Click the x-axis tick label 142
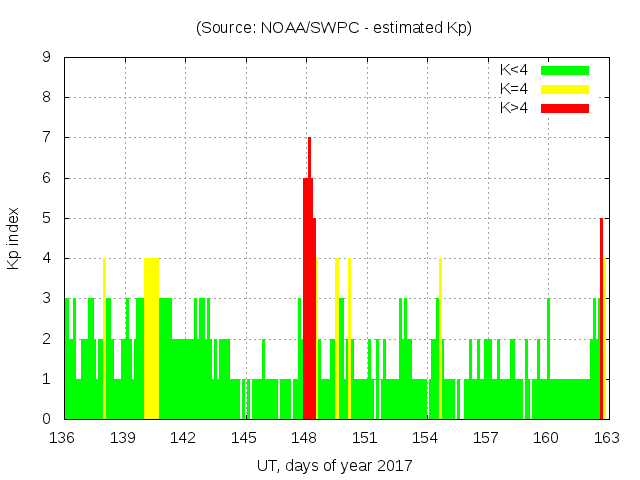This screenshot has width=640, height=480. point(183,438)
